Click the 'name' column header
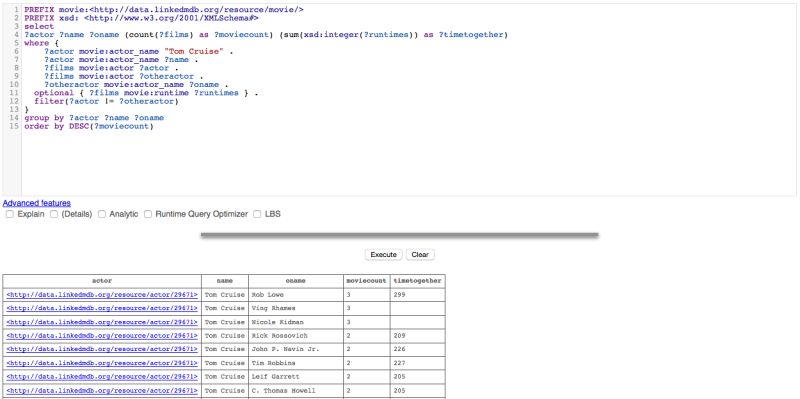 (225, 281)
